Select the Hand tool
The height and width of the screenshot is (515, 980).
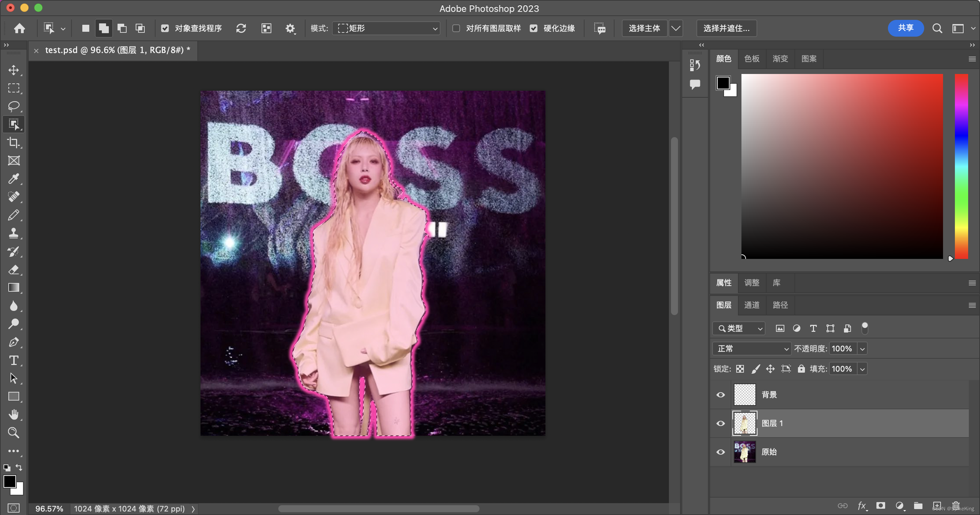point(14,415)
